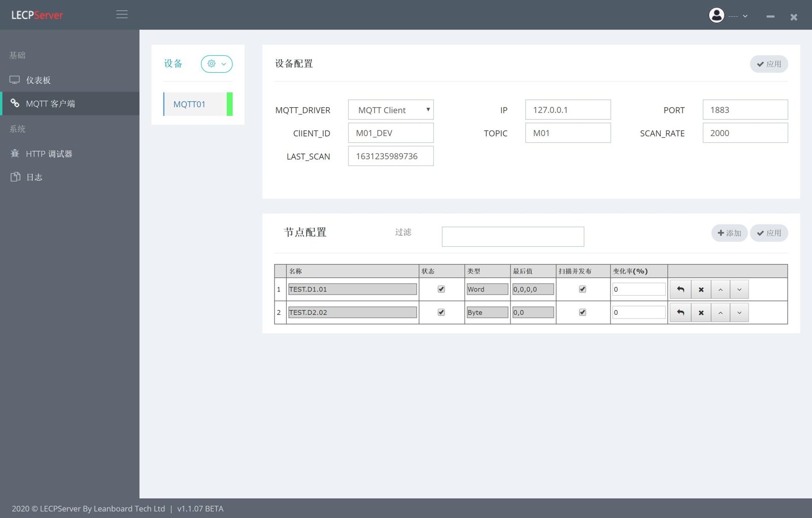Click 应用 button in 节点配置 panel
Screen dimensions: 812x518
(769, 233)
